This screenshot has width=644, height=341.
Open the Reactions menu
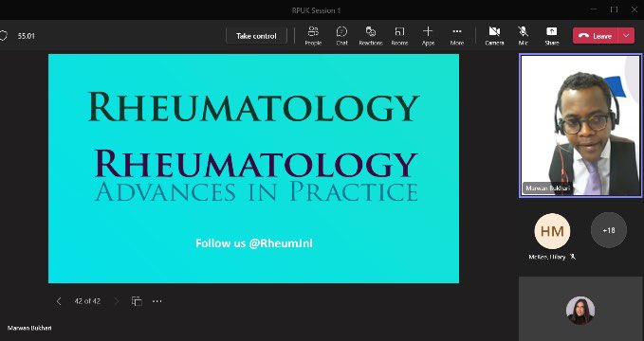click(371, 36)
